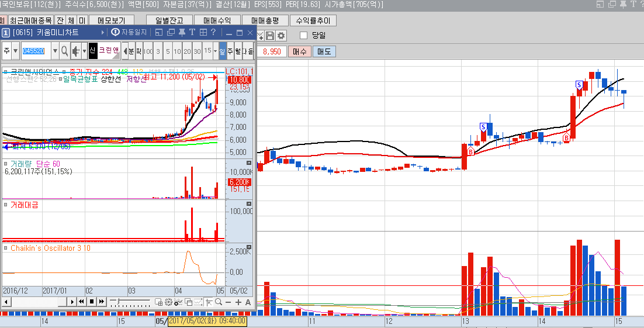Open chart settings gear in mini chart toolbar

pyautogui.click(x=168, y=302)
